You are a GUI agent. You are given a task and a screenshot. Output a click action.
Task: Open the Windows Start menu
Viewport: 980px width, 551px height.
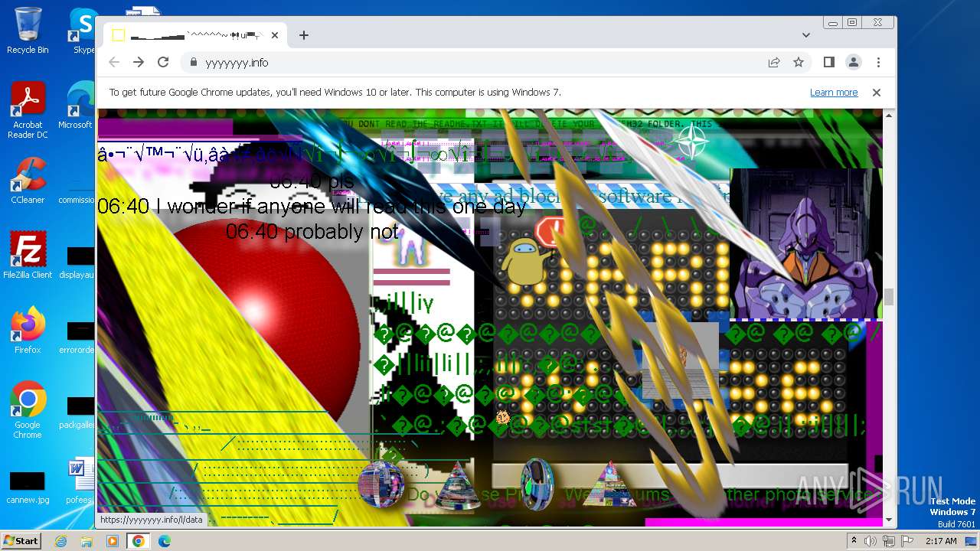click(21, 541)
